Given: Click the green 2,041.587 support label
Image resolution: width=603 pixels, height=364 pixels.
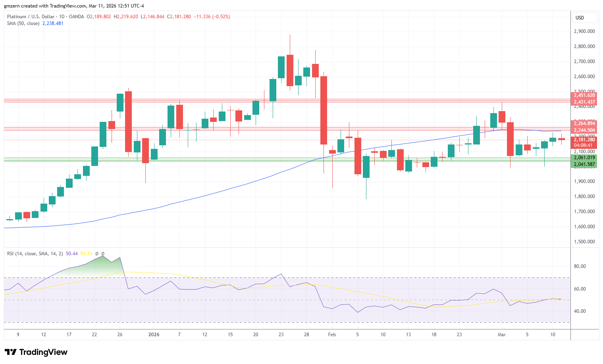Looking at the screenshot, I should (x=584, y=164).
